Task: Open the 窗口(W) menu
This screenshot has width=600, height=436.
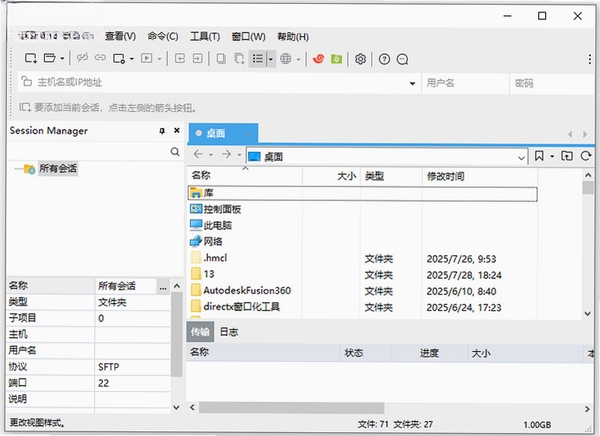Action: point(249,36)
